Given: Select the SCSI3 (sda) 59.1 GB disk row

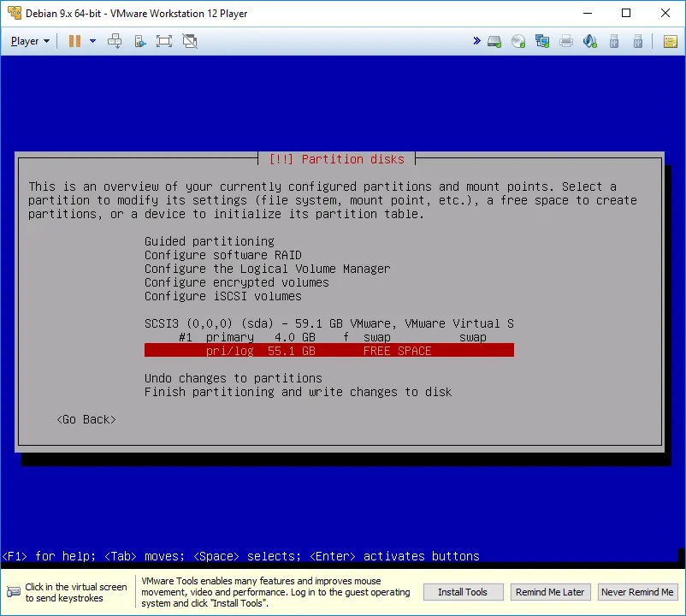Looking at the screenshot, I should [x=329, y=323].
